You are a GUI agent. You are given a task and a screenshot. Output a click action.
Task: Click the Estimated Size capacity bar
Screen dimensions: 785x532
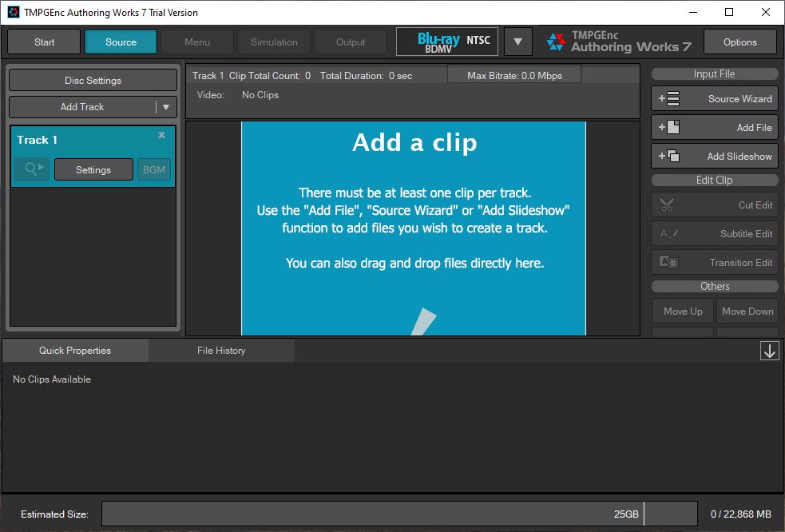pyautogui.click(x=399, y=514)
